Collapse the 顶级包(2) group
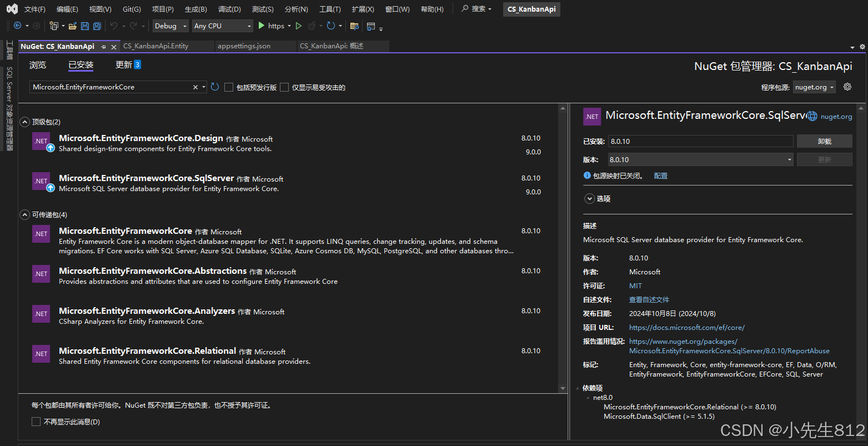868x446 pixels. tap(24, 122)
